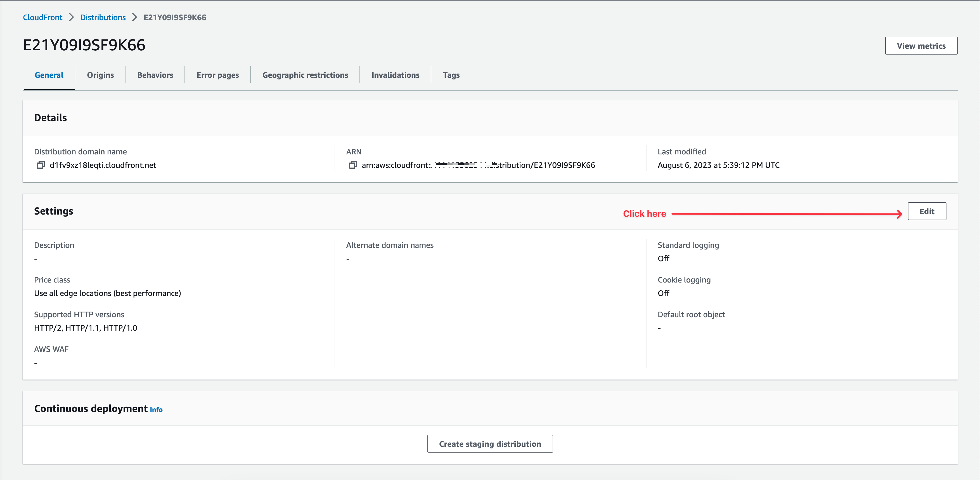Switch to the Origins tab
Image resolution: width=980 pixels, height=480 pixels.
point(100,75)
